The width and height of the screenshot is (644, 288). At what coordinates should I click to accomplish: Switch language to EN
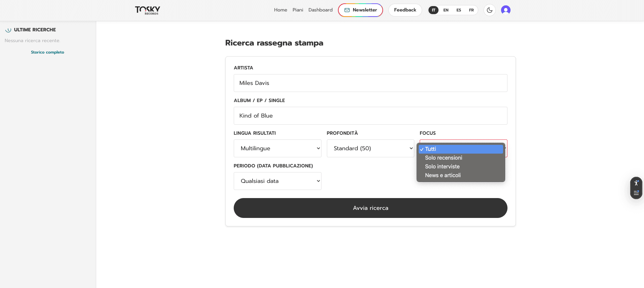(x=446, y=10)
